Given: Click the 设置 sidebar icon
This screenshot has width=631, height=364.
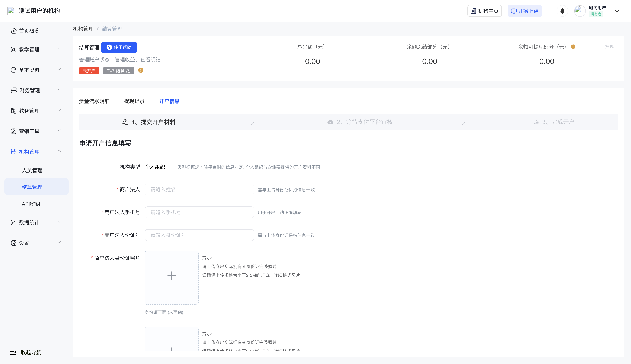Looking at the screenshot, I should pos(14,243).
